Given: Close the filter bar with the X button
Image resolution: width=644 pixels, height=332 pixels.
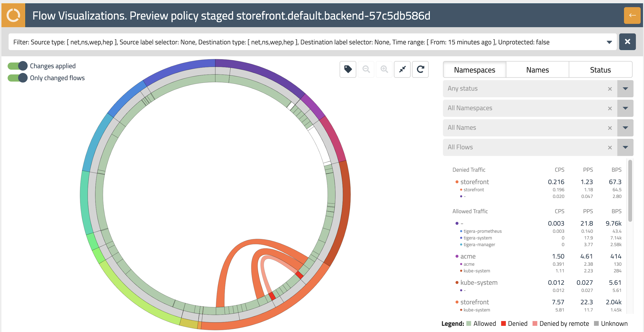Looking at the screenshot, I should pos(627,42).
